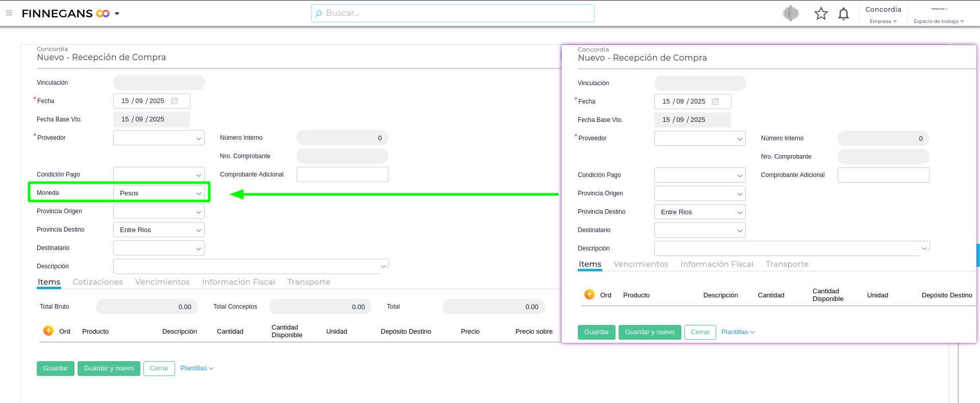Expand the arrow next to FINNEGANS logo
The width and height of the screenshot is (980, 403).
(117, 14)
